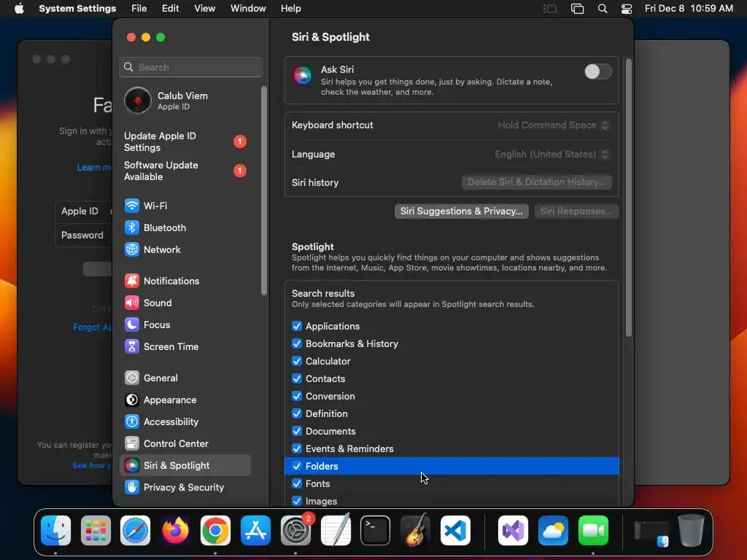The width and height of the screenshot is (747, 560).
Task: Open Safari from the Dock
Action: coord(135,531)
